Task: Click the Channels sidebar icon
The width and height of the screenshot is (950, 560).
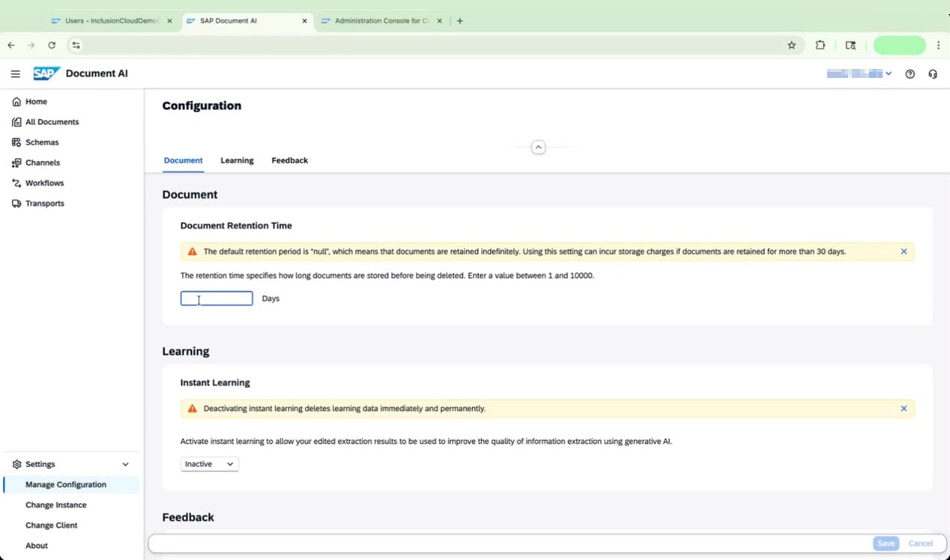Action: [16, 162]
